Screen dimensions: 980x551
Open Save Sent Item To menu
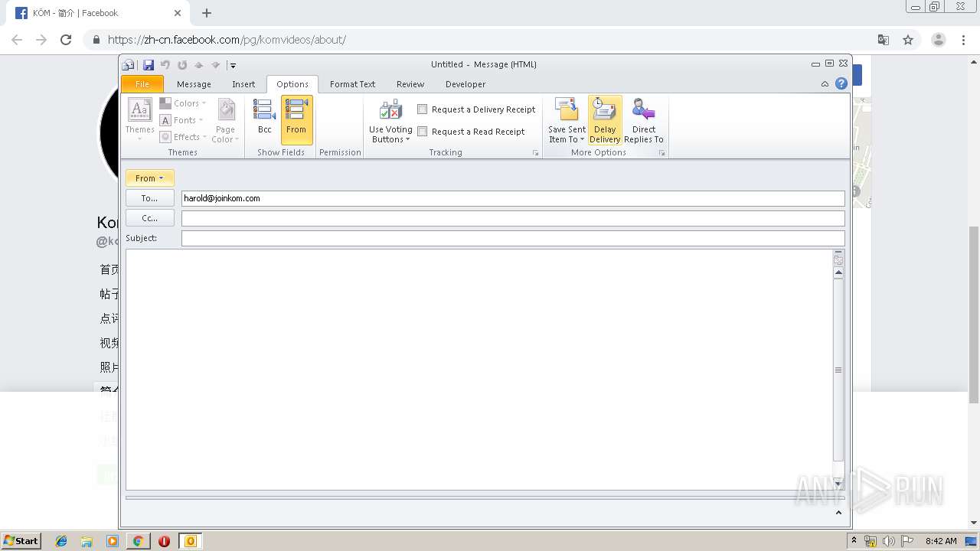567,121
